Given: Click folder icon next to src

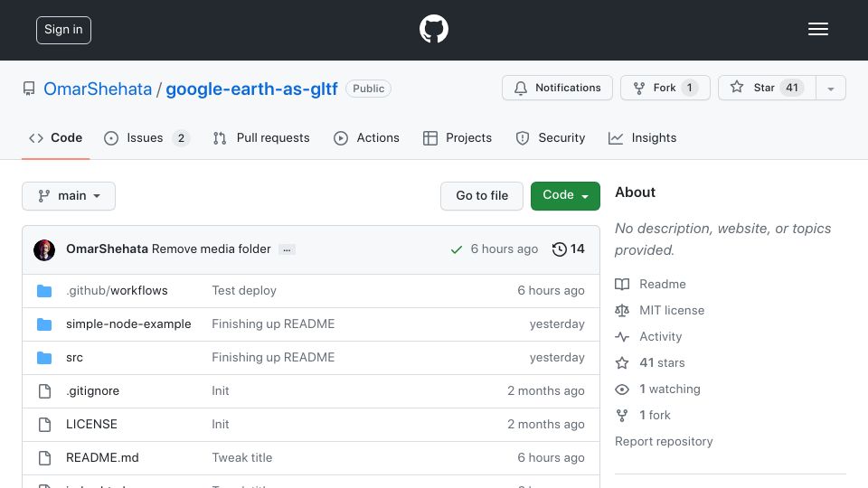Looking at the screenshot, I should coord(44,358).
